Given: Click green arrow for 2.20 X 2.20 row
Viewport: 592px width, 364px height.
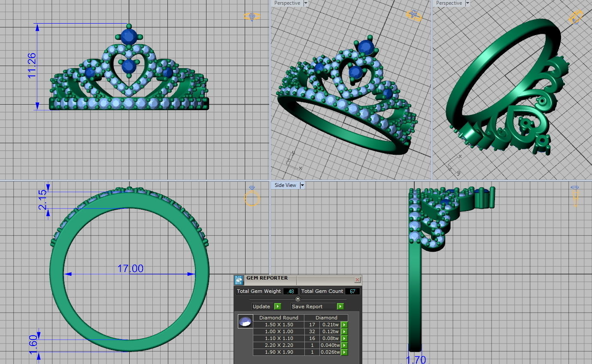Looking at the screenshot, I should click(x=344, y=346).
